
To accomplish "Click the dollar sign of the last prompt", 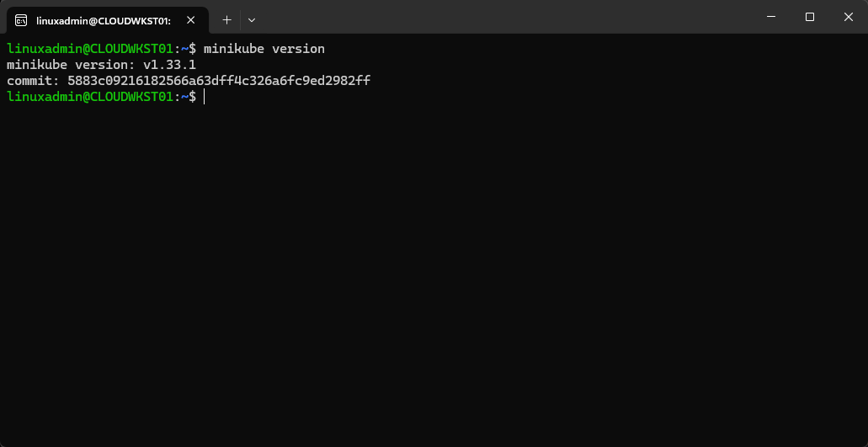I will pos(193,97).
